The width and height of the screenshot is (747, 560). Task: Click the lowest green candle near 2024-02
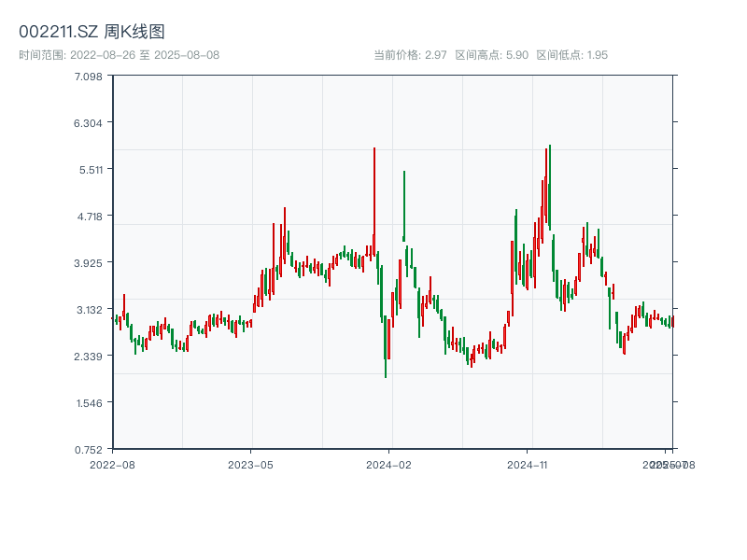[x=386, y=345]
